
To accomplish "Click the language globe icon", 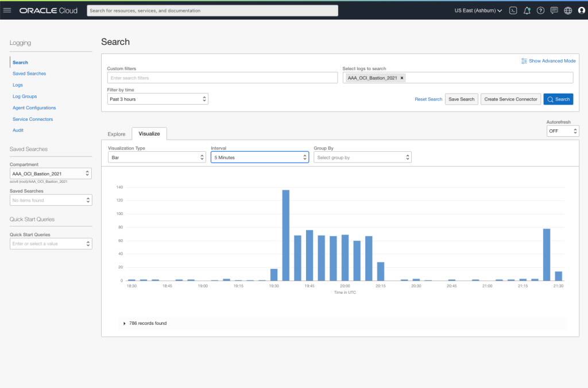I will 567,10.
